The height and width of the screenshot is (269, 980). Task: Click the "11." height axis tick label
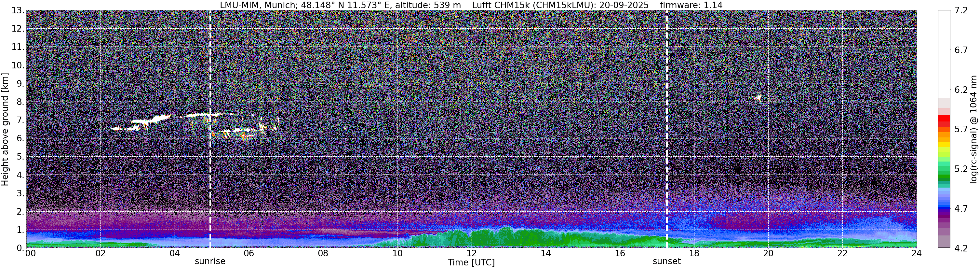tap(18, 47)
